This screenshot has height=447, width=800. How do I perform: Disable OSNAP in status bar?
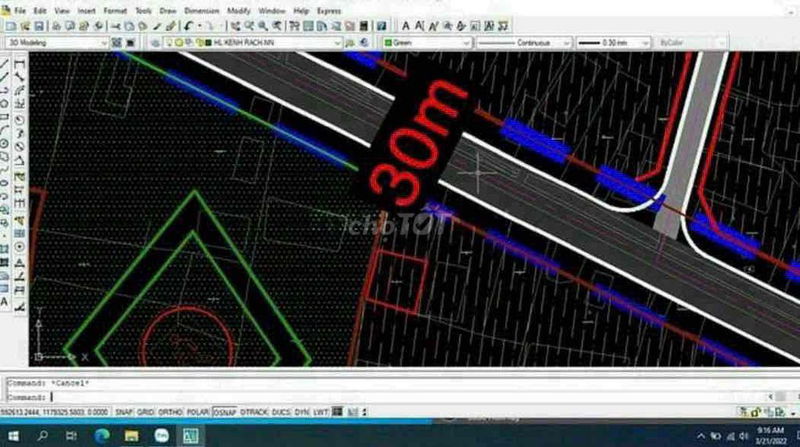(x=224, y=411)
